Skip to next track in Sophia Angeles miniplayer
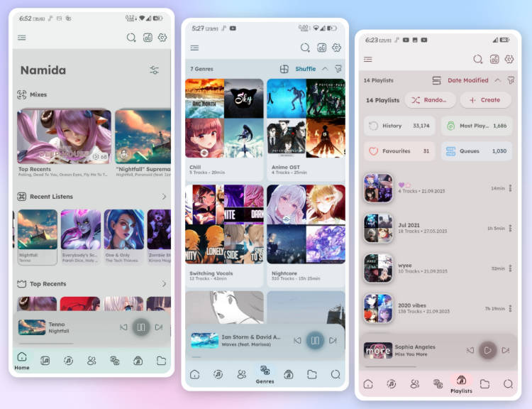 [506, 350]
